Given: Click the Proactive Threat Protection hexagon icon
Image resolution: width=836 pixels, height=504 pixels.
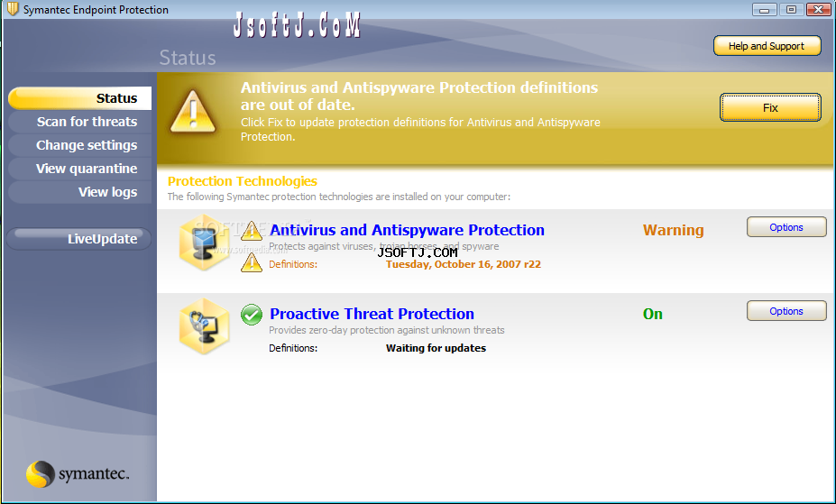Looking at the screenshot, I should [204, 326].
